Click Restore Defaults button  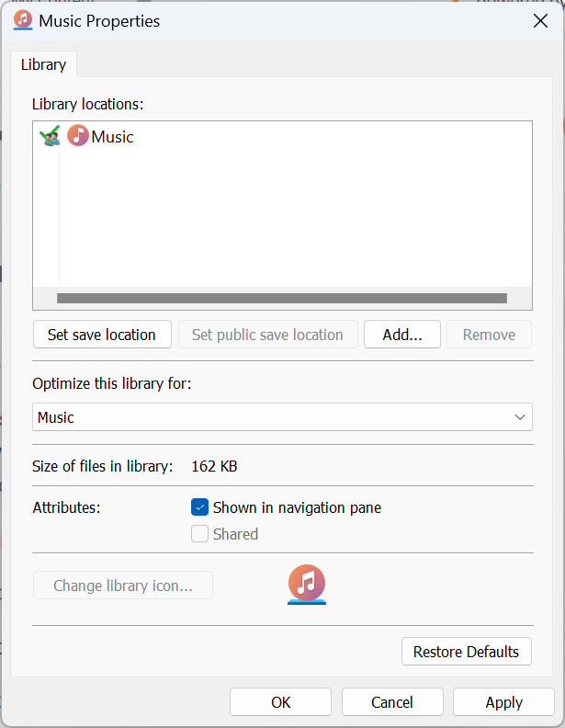click(x=466, y=652)
